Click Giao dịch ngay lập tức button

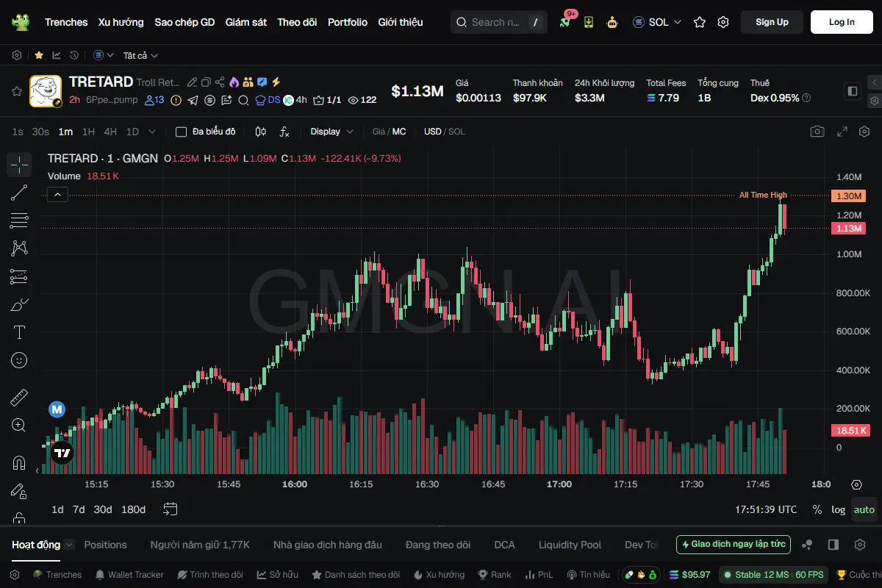[734, 545]
